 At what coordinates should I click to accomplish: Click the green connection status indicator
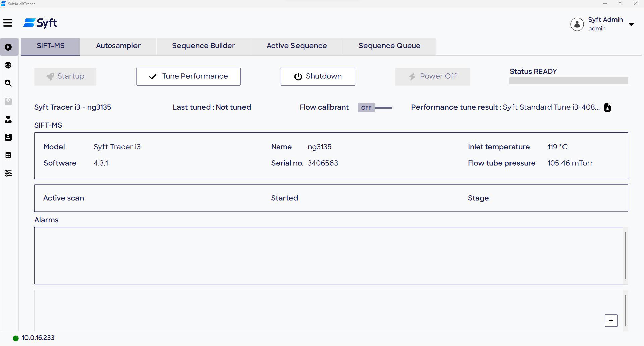pyautogui.click(x=15, y=338)
